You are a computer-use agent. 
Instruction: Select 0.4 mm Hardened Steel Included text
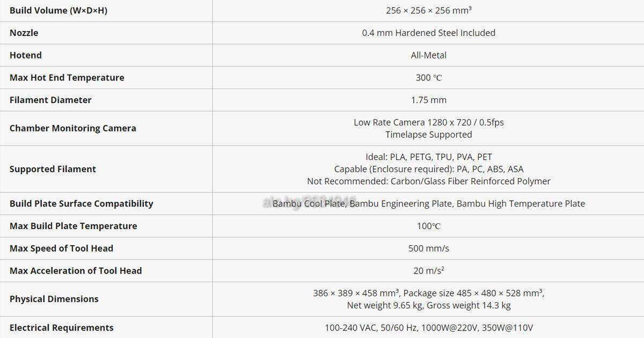[x=429, y=33]
